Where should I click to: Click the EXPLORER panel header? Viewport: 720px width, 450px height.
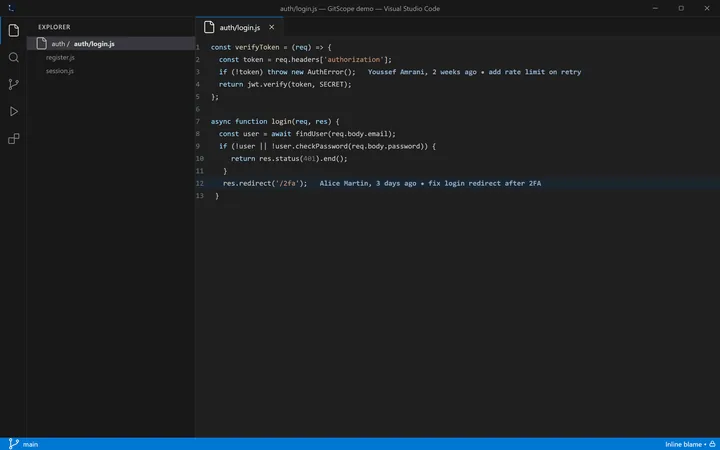coord(54,27)
